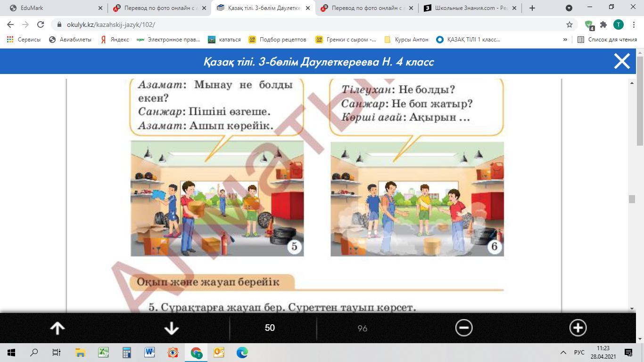Open the Chrome three-dot menu
Image resolution: width=644 pixels, height=362 pixels.
click(633, 25)
